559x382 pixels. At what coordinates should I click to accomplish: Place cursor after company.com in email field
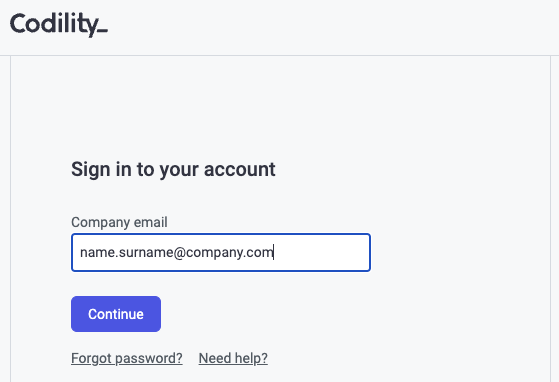click(273, 252)
